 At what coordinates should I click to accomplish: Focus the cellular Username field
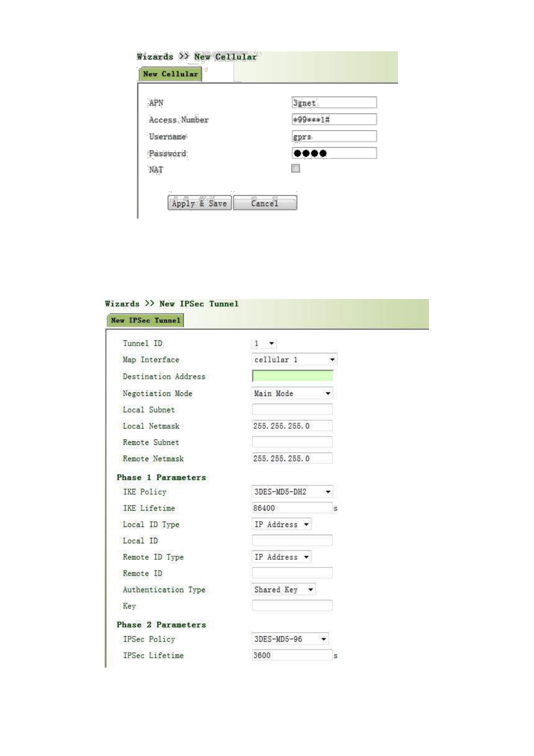tap(334, 136)
